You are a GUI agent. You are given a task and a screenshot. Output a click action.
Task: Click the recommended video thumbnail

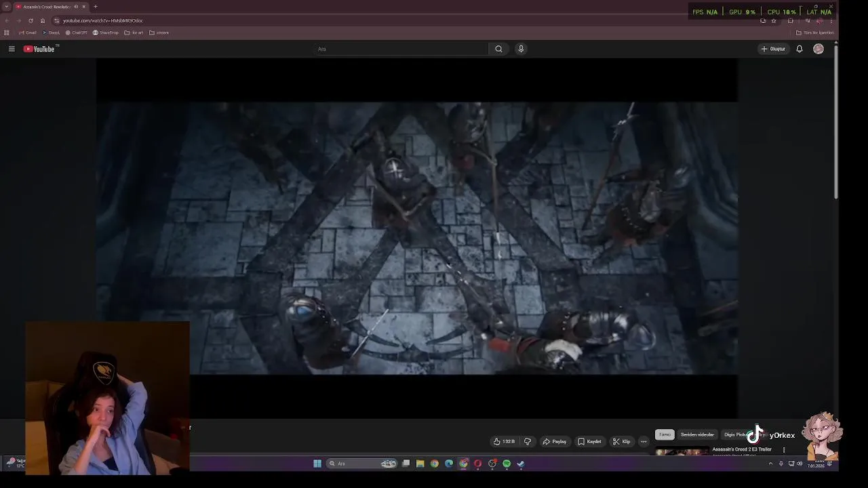682,451
